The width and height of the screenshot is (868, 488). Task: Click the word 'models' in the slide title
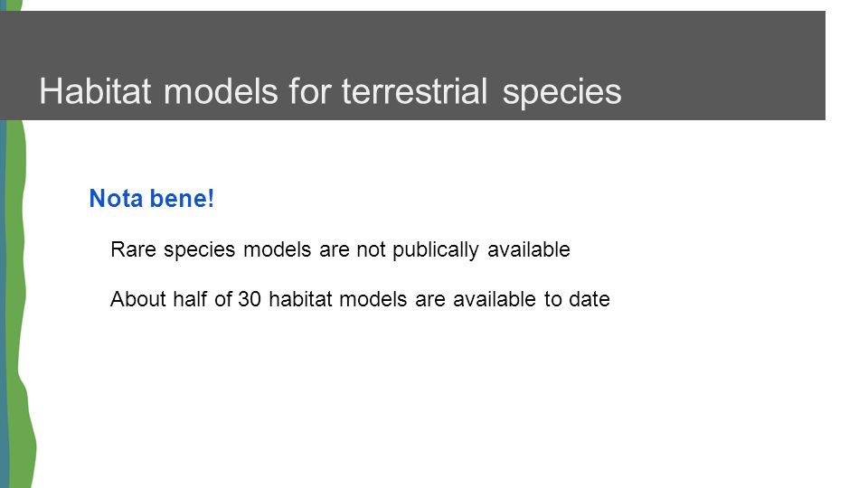[221, 92]
